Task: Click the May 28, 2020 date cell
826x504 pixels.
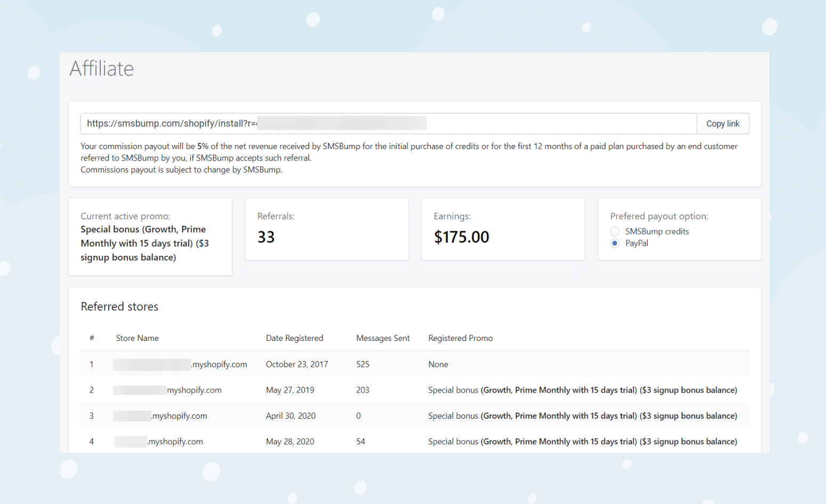Action: click(x=290, y=441)
